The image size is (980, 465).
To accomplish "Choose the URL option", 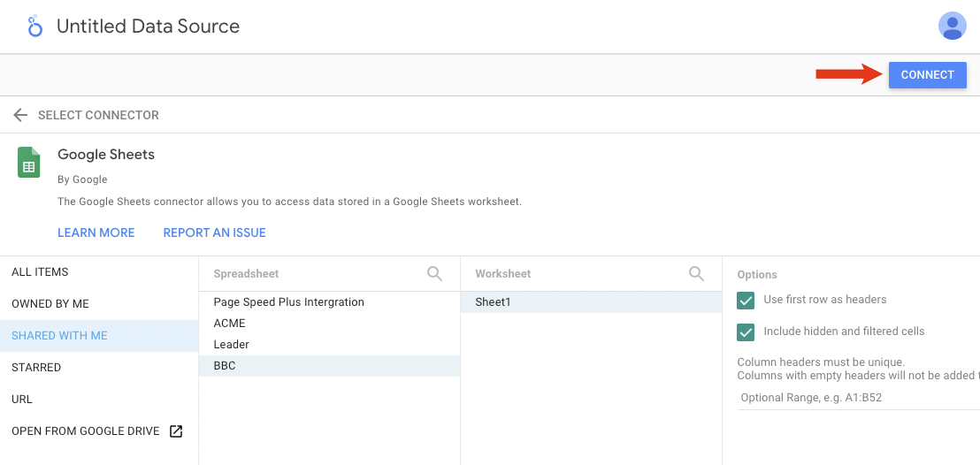I will click(x=22, y=400).
